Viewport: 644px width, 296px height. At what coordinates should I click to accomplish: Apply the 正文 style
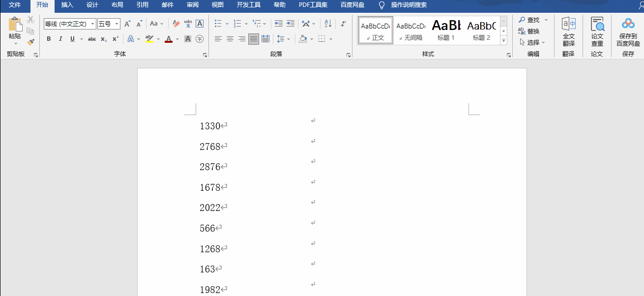376,30
